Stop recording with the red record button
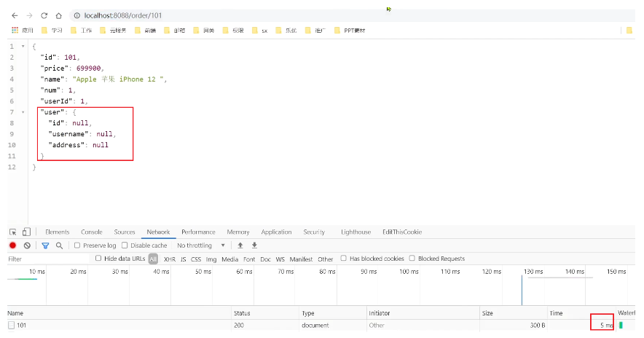644x338 pixels. click(12, 245)
